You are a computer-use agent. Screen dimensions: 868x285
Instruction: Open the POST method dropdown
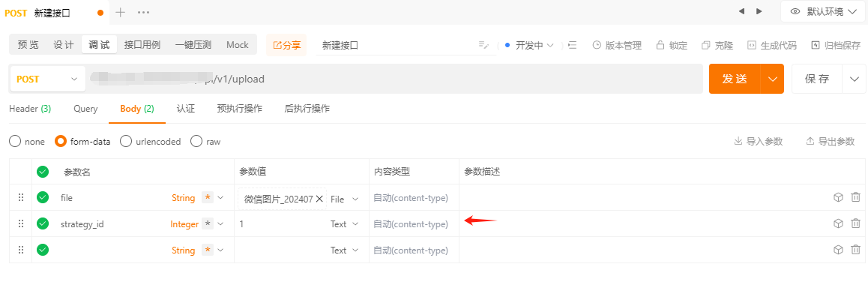coord(47,79)
